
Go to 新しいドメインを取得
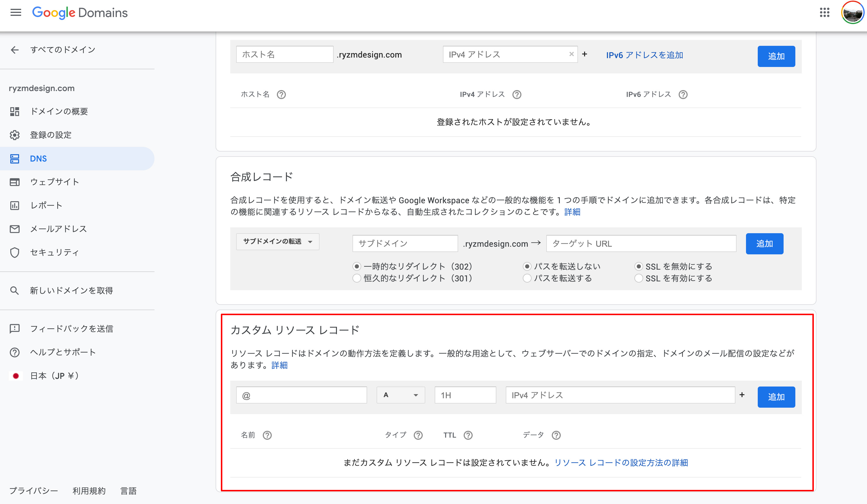tap(72, 291)
